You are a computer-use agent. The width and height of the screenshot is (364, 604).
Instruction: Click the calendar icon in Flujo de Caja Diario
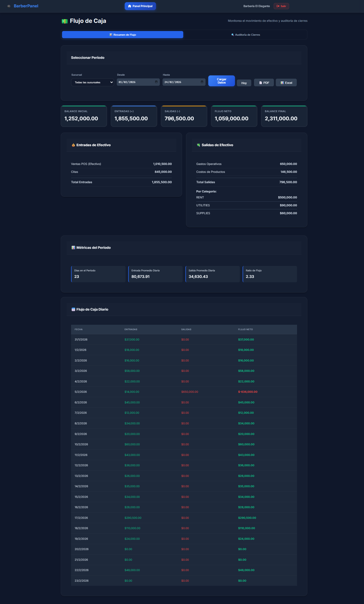click(x=73, y=309)
